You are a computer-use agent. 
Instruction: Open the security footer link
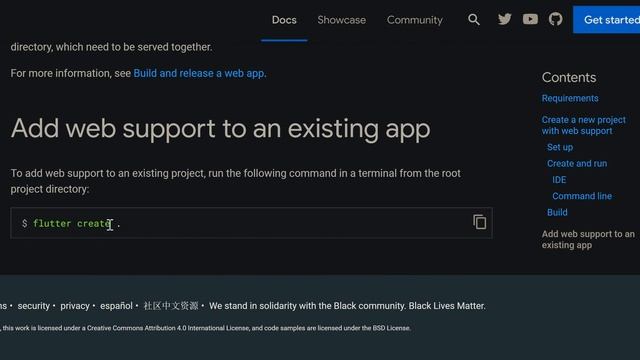[33, 306]
